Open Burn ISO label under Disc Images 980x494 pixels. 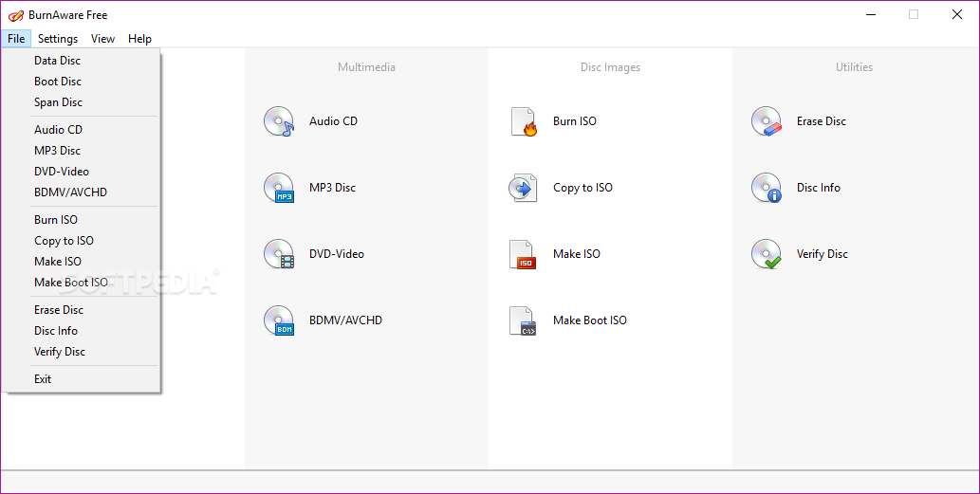pos(574,121)
